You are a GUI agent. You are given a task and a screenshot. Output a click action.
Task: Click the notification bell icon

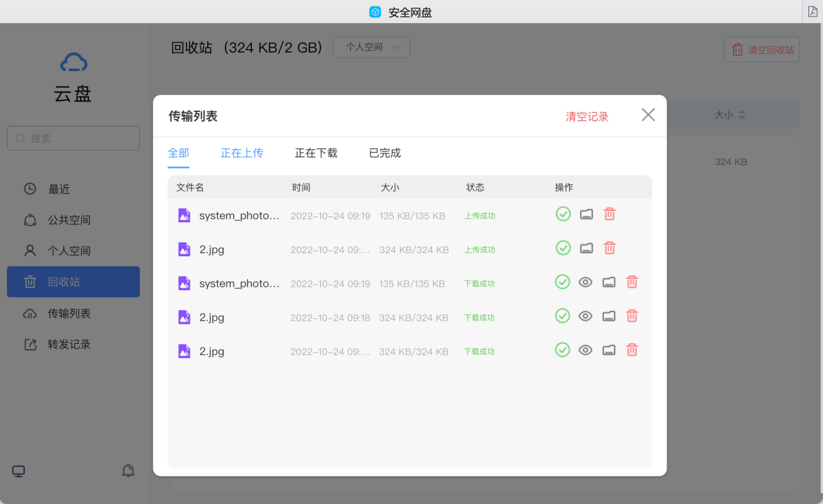click(128, 471)
